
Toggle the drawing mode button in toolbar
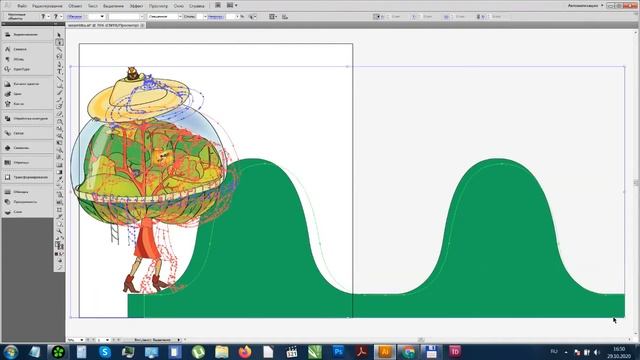[59, 260]
